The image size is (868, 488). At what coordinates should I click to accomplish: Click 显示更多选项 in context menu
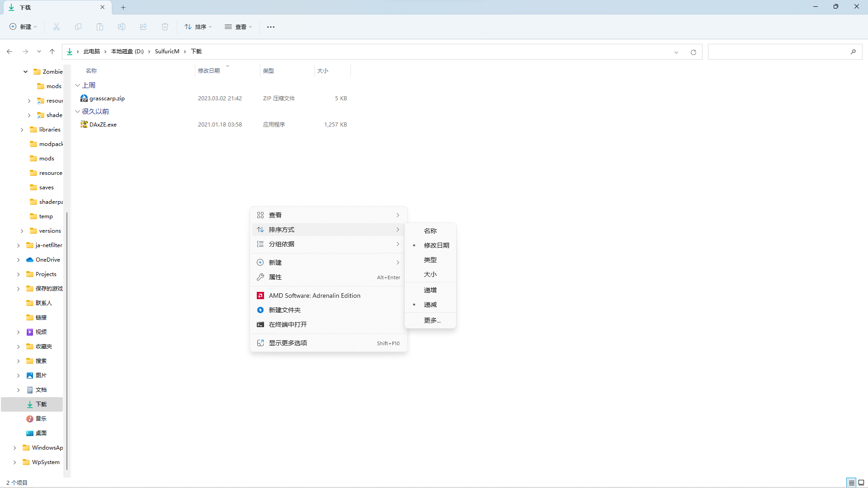click(x=288, y=343)
